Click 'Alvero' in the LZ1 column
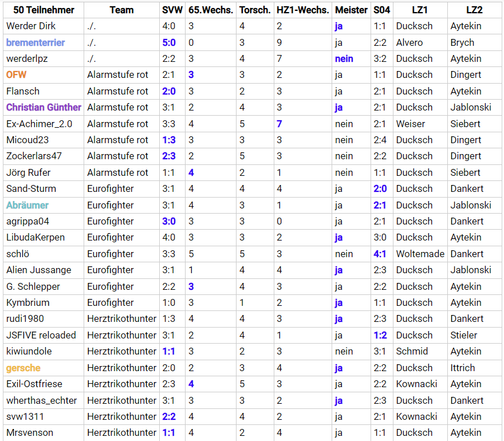This screenshot has height=441, width=504. click(x=409, y=42)
